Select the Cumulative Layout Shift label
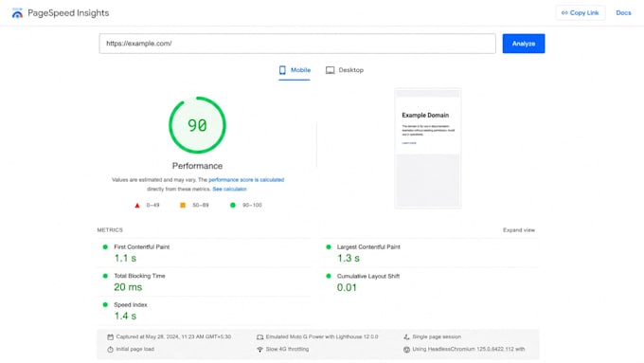The image size is (644, 363). (368, 276)
